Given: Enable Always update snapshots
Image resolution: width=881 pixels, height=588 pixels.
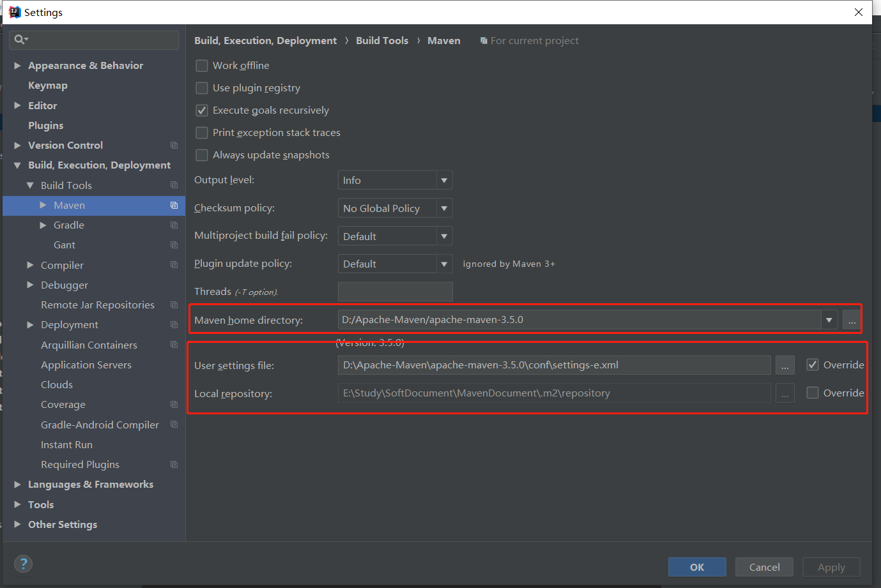Looking at the screenshot, I should 202,155.
